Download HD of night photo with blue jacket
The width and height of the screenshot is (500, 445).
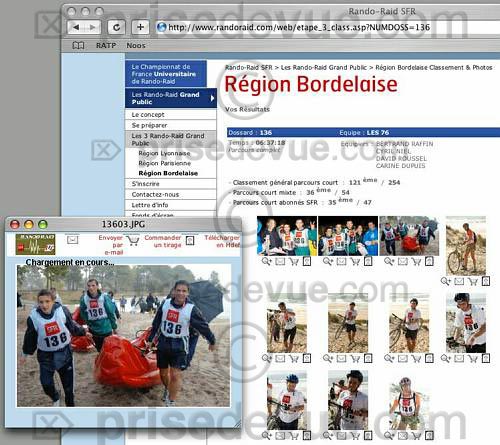(368, 261)
